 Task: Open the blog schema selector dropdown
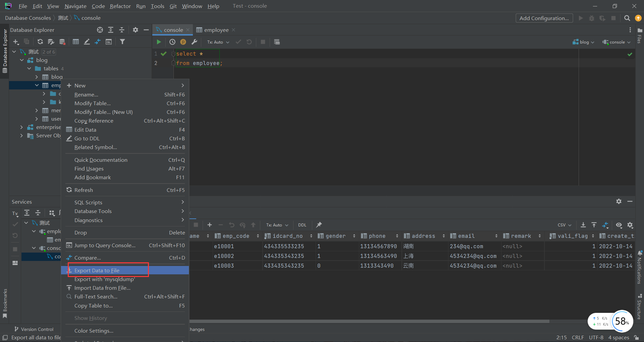[x=584, y=42]
